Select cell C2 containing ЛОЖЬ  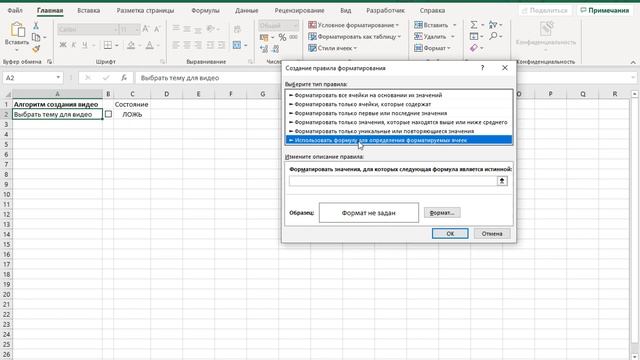coord(132,114)
